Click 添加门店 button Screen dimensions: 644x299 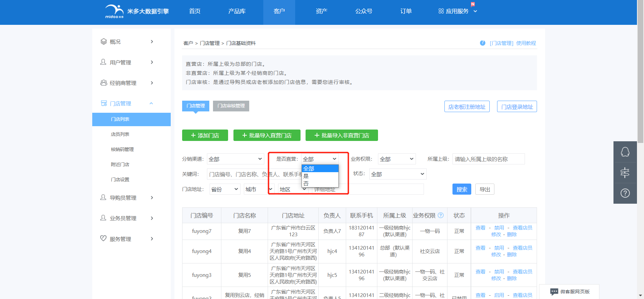[205, 135]
